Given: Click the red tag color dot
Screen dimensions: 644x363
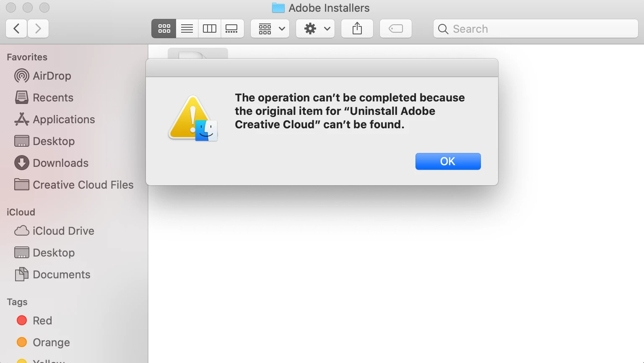Looking at the screenshot, I should coord(22,321).
